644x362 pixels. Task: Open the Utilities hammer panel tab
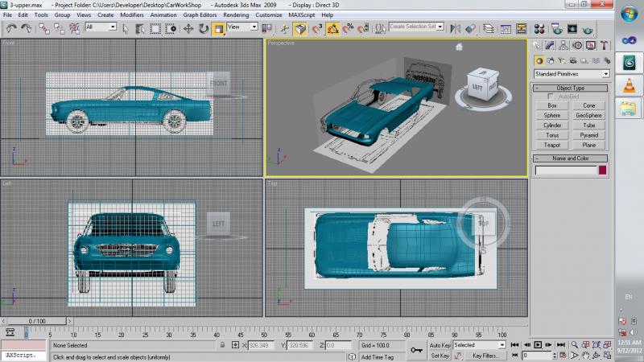coord(604,45)
